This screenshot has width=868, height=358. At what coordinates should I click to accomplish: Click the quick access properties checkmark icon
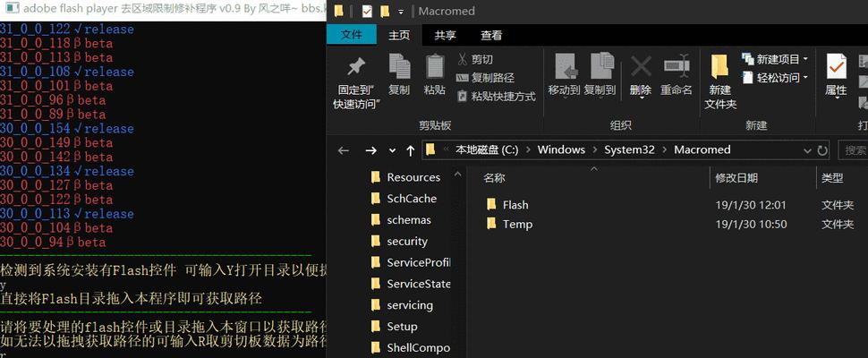[x=367, y=11]
